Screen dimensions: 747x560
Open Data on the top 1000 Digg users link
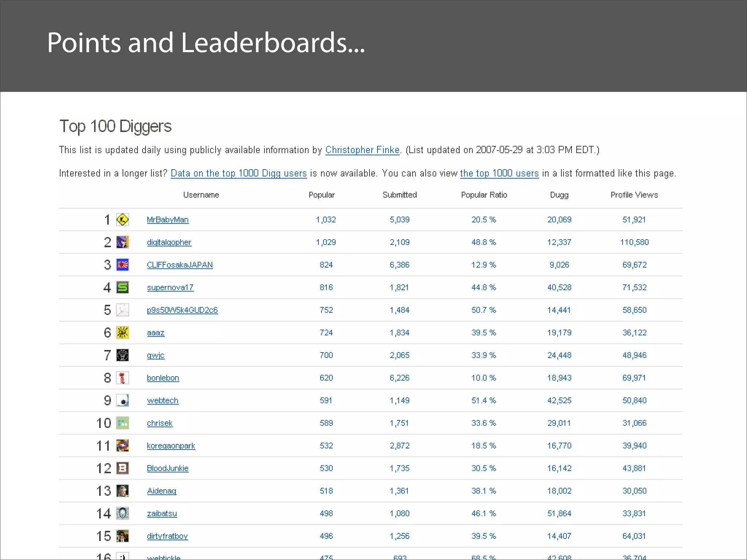[x=239, y=173]
